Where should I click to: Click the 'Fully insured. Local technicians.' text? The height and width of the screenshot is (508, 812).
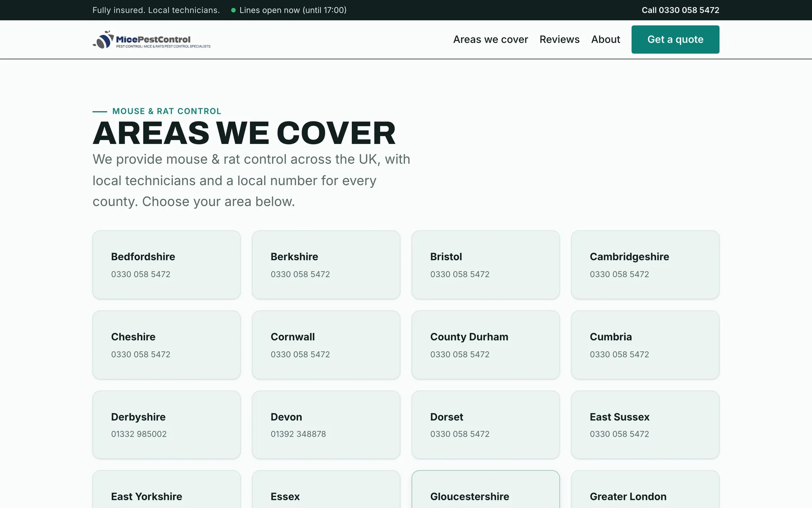(x=156, y=10)
